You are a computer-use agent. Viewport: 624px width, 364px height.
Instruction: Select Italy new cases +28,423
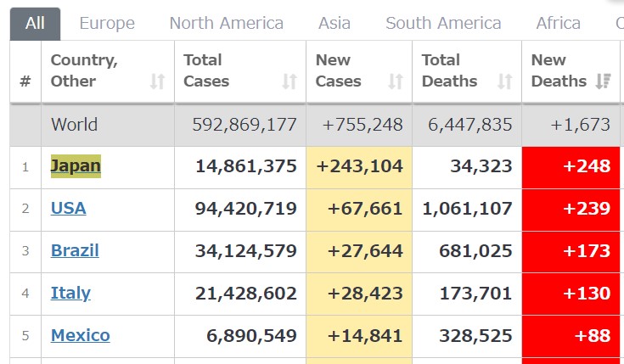pos(365,294)
